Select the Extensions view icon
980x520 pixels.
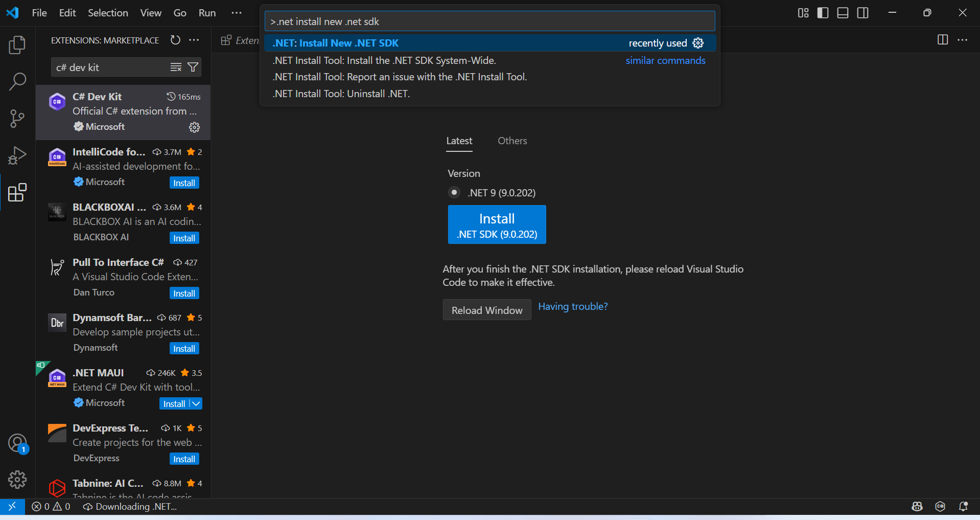pos(17,192)
